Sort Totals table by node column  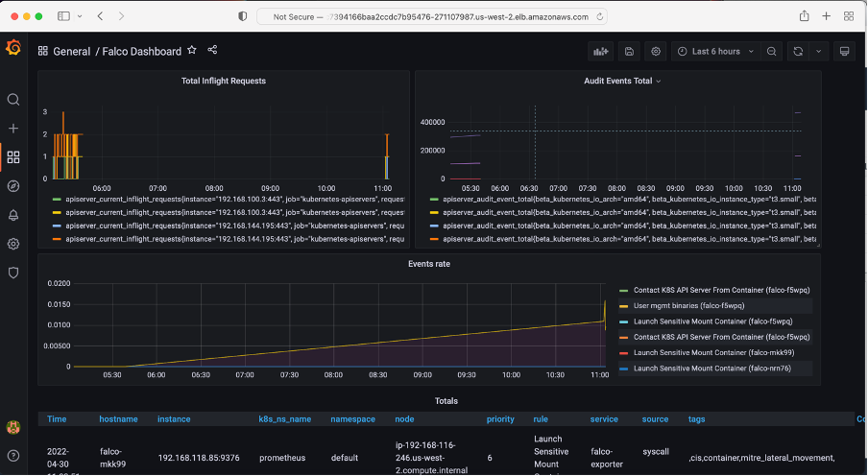(404, 419)
